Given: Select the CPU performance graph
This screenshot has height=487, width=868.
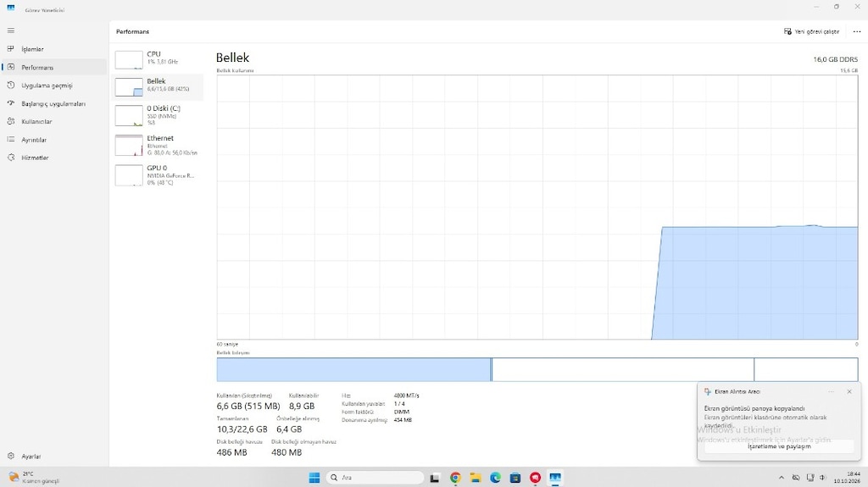Looking at the screenshot, I should point(157,59).
